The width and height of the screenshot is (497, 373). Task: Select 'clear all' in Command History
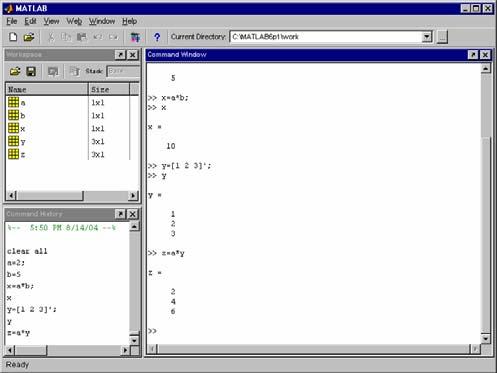tap(27, 251)
